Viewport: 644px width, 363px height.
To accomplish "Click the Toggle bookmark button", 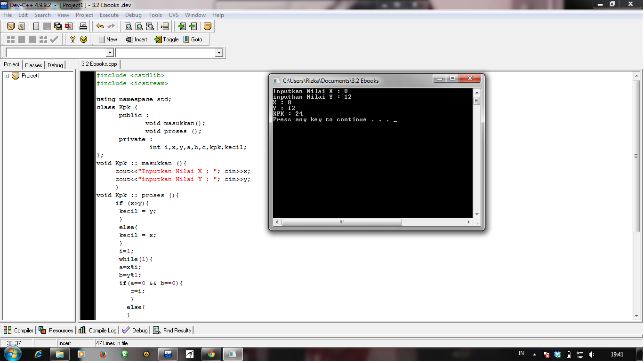I will pyautogui.click(x=166, y=39).
